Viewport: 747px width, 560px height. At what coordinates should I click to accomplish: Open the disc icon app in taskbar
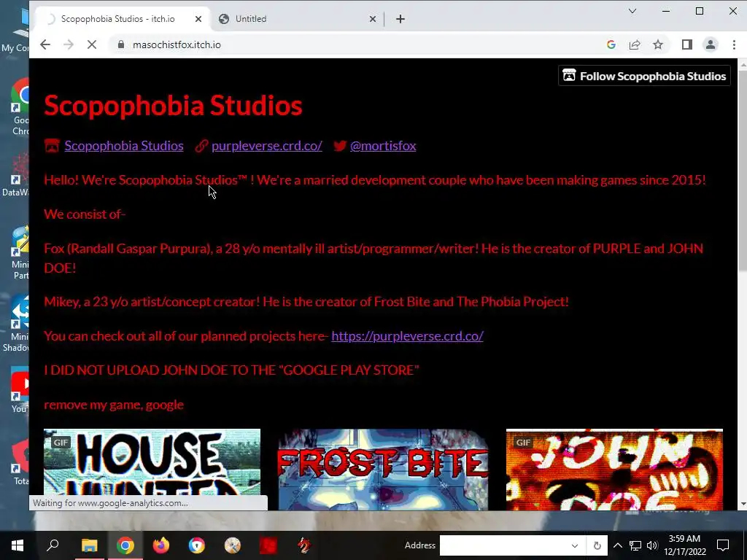[233, 545]
